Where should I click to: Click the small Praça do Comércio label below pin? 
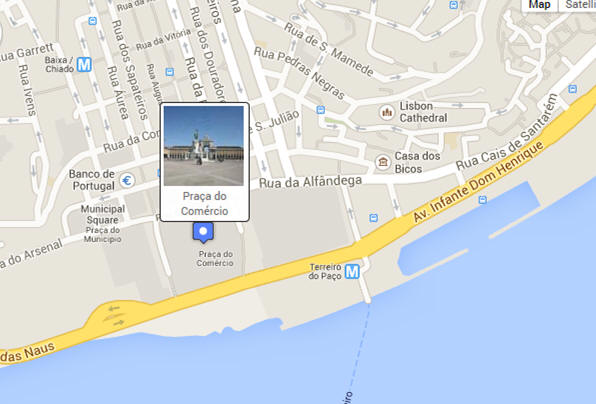(x=215, y=258)
